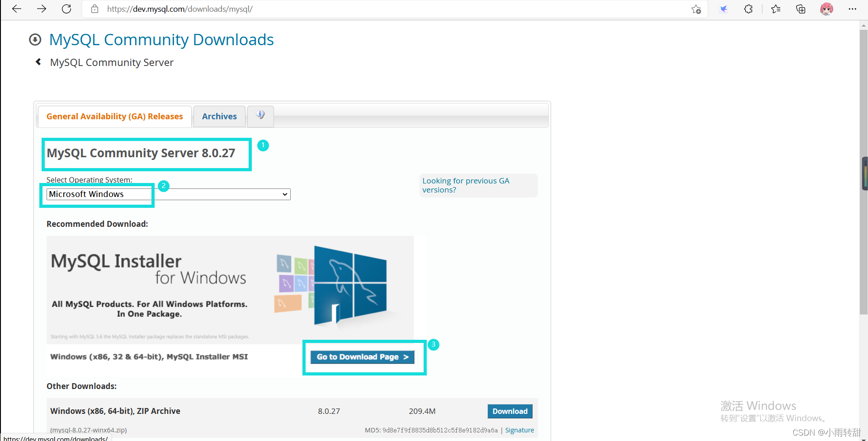This screenshot has width=868, height=441.
Task: Click Other Downloads label
Action: (81, 386)
